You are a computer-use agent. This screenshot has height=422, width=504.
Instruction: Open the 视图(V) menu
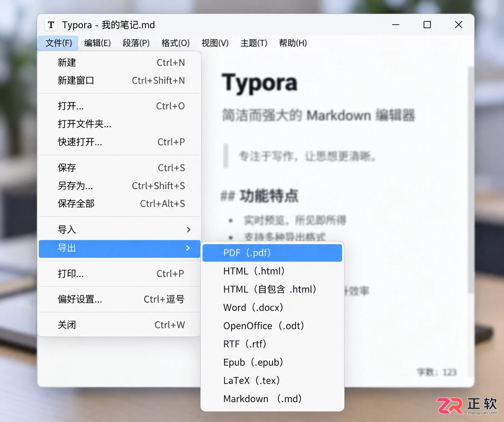coord(215,43)
